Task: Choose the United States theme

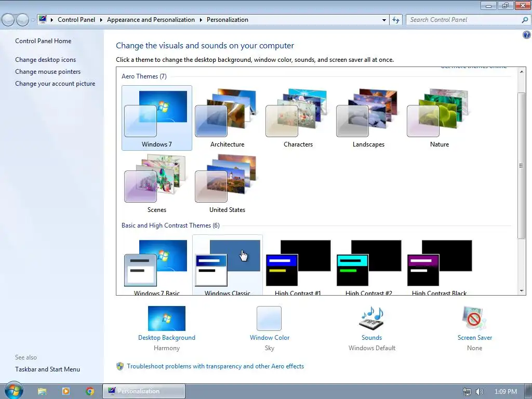Action: point(228,183)
